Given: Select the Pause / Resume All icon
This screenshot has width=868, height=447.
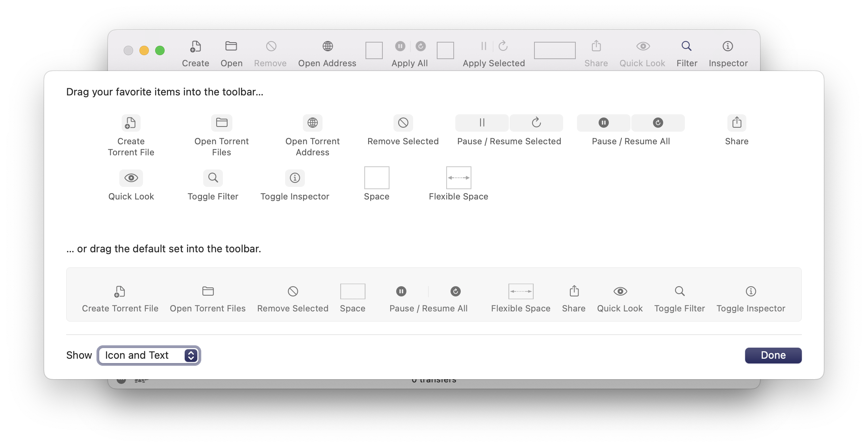Looking at the screenshot, I should pos(630,123).
